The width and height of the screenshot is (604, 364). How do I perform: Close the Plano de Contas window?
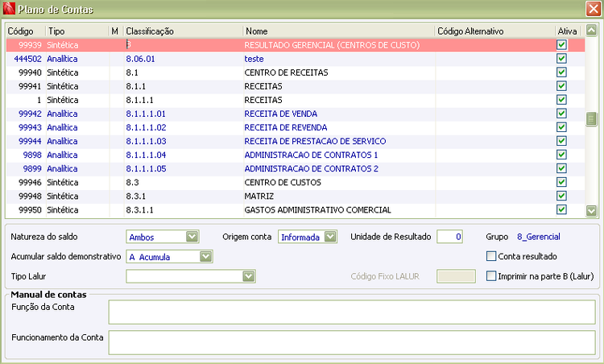594,9
